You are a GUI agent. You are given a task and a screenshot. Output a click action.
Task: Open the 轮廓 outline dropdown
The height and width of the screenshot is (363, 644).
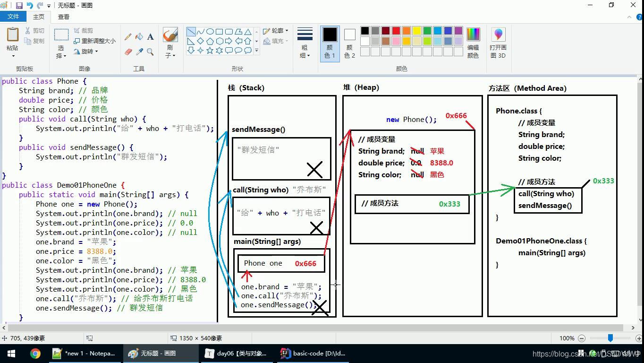276,31
